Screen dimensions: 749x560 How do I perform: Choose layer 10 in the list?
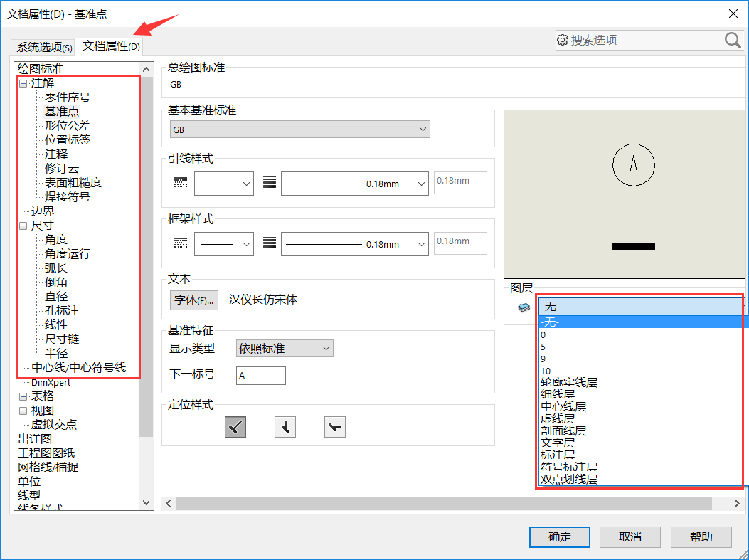640,371
